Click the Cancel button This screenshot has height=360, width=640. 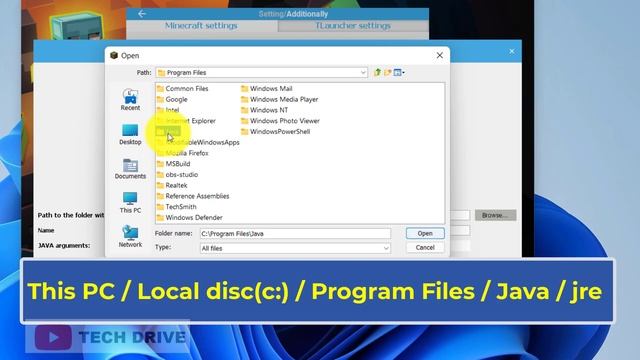point(425,247)
